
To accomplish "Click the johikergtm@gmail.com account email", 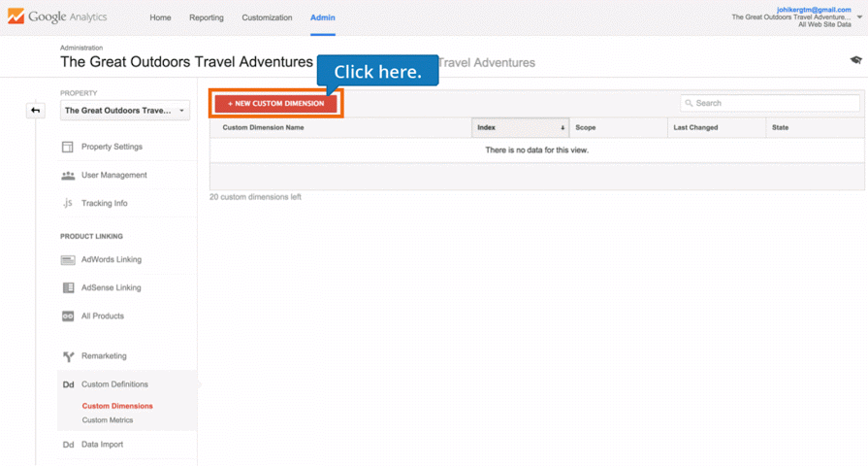I will (x=814, y=10).
